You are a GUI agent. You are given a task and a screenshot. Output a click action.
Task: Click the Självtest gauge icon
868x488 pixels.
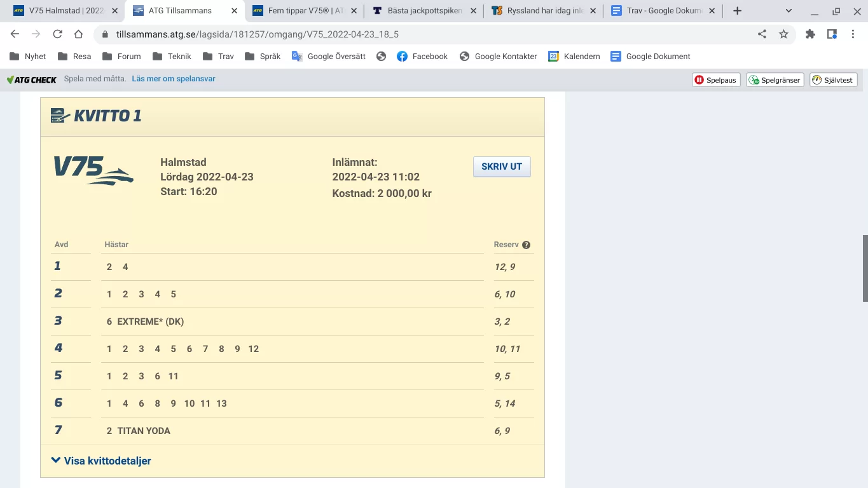(815, 79)
